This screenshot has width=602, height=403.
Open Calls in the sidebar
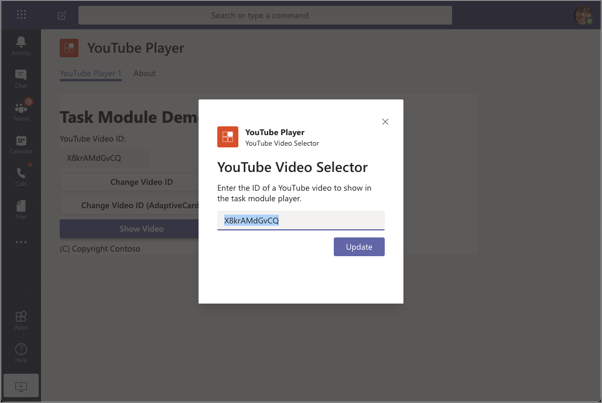[21, 177]
